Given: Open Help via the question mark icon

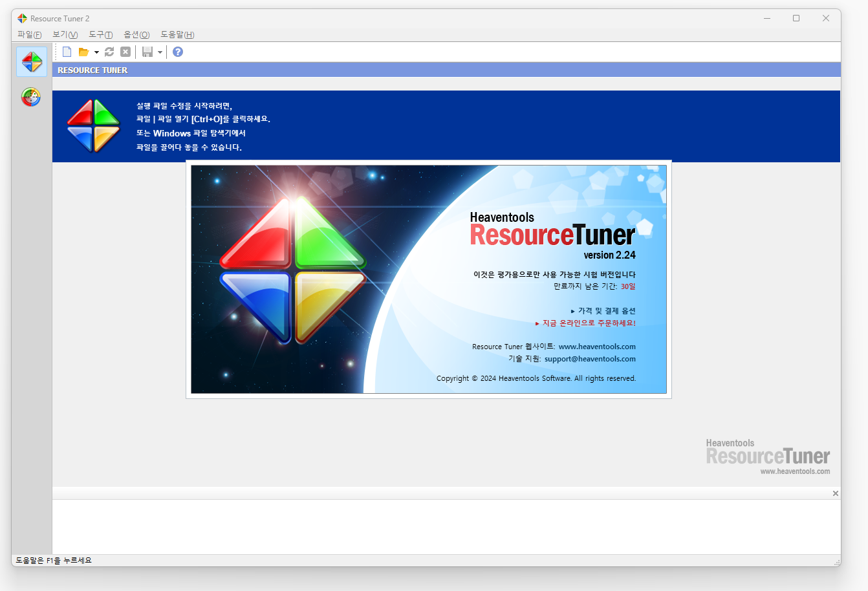Looking at the screenshot, I should click(178, 52).
